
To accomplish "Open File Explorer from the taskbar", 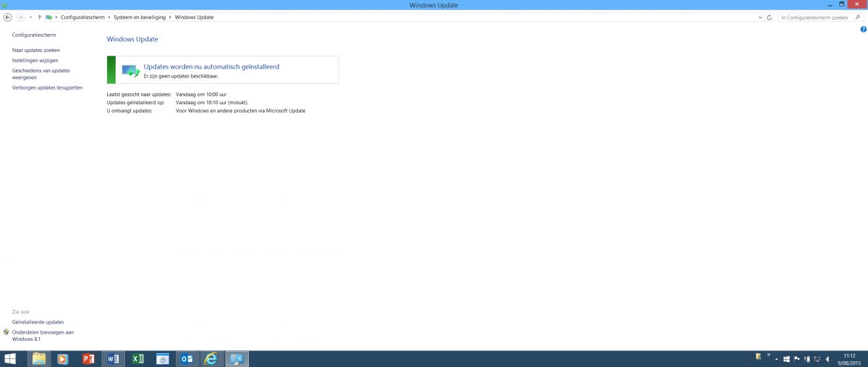I will pos(39,359).
